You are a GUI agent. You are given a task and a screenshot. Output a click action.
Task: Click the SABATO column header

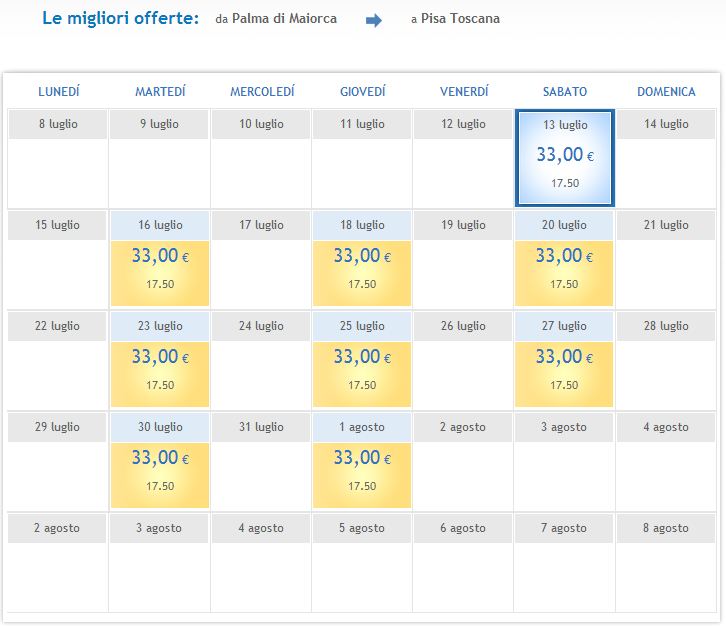[565, 92]
